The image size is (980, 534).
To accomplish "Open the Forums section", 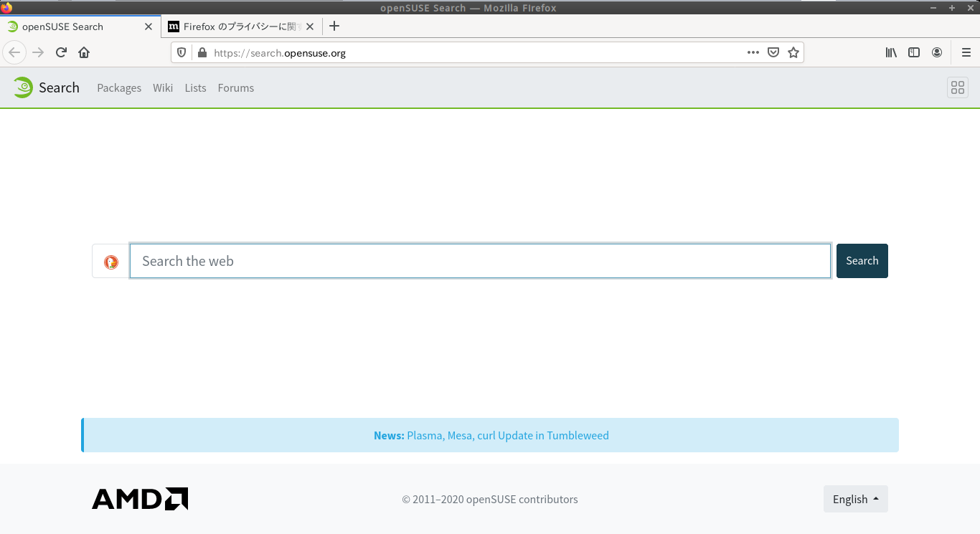I will point(236,87).
